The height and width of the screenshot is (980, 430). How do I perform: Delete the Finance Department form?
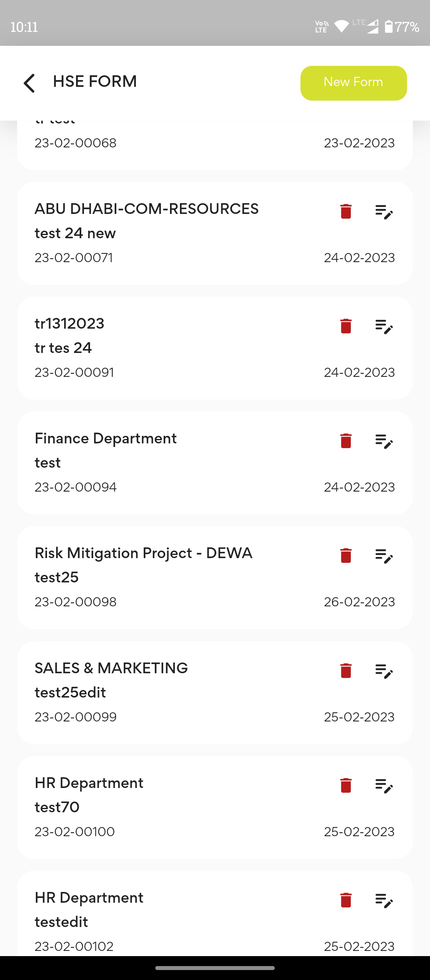point(346,441)
